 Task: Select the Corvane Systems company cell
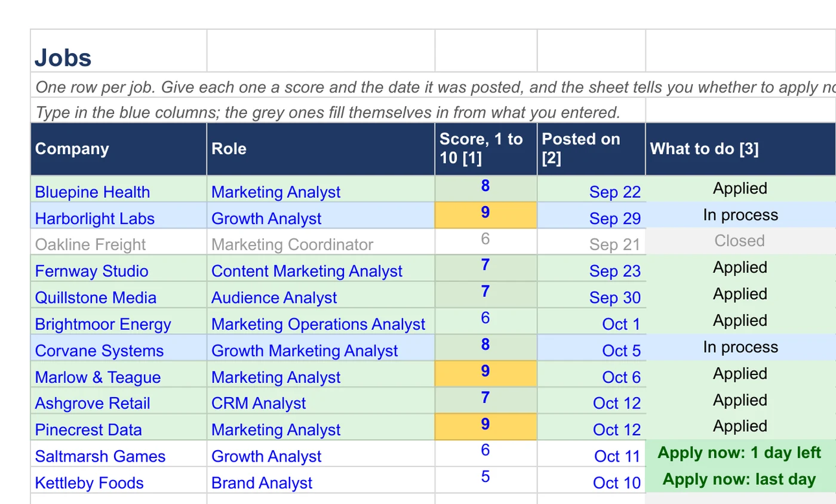pos(119,347)
